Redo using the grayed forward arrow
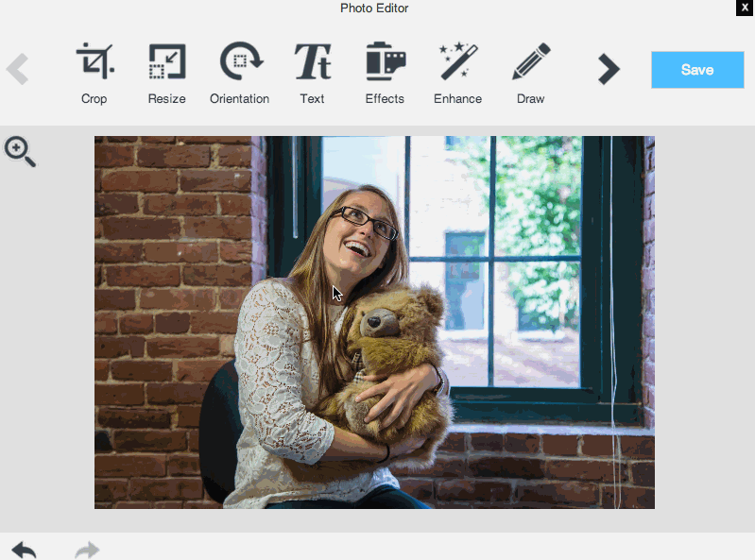 pyautogui.click(x=87, y=550)
